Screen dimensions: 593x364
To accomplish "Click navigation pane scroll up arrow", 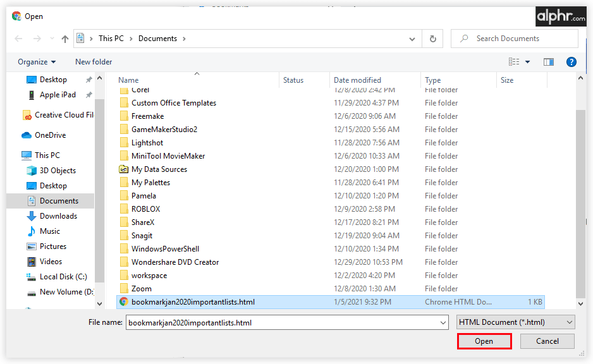I will 99,78.
